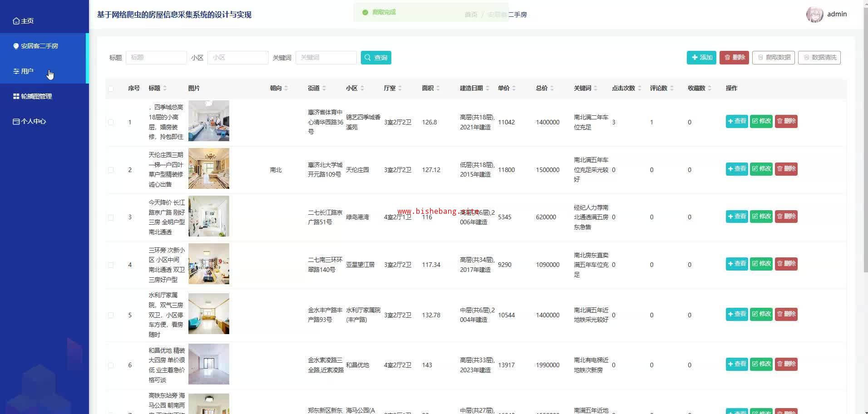Click the home icon in sidebar
Viewport: 868px width, 414px height.
point(16,21)
